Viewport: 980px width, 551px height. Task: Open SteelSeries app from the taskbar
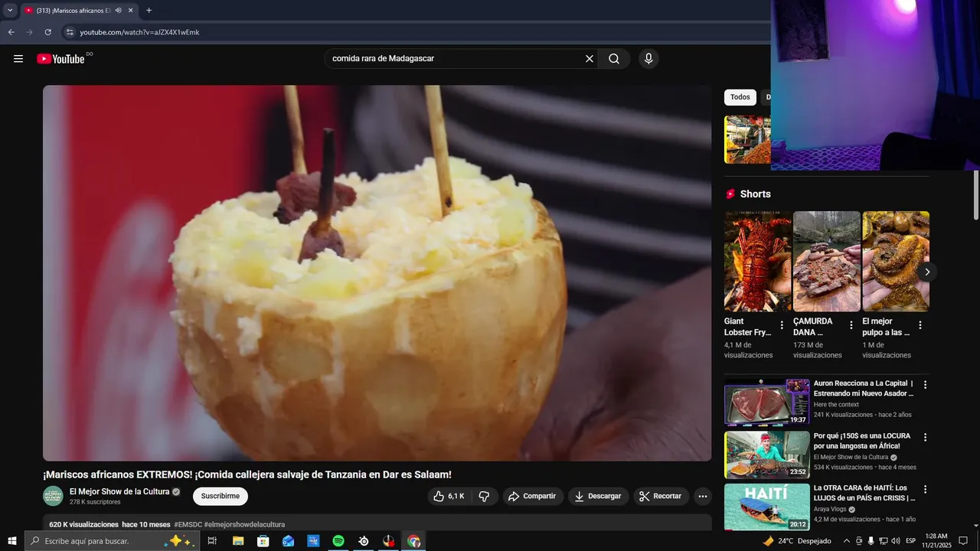coord(364,541)
